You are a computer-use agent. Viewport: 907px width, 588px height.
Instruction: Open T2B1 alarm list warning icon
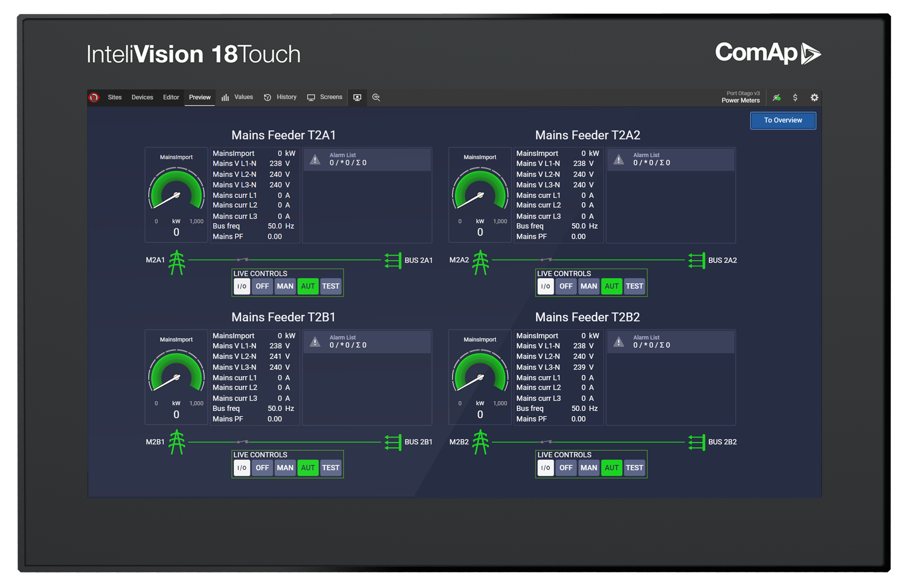[315, 342]
